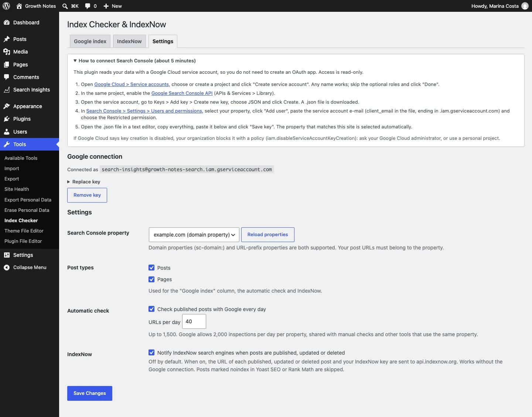Open Site Health in Tools submenu
The image size is (532, 417).
(17, 189)
